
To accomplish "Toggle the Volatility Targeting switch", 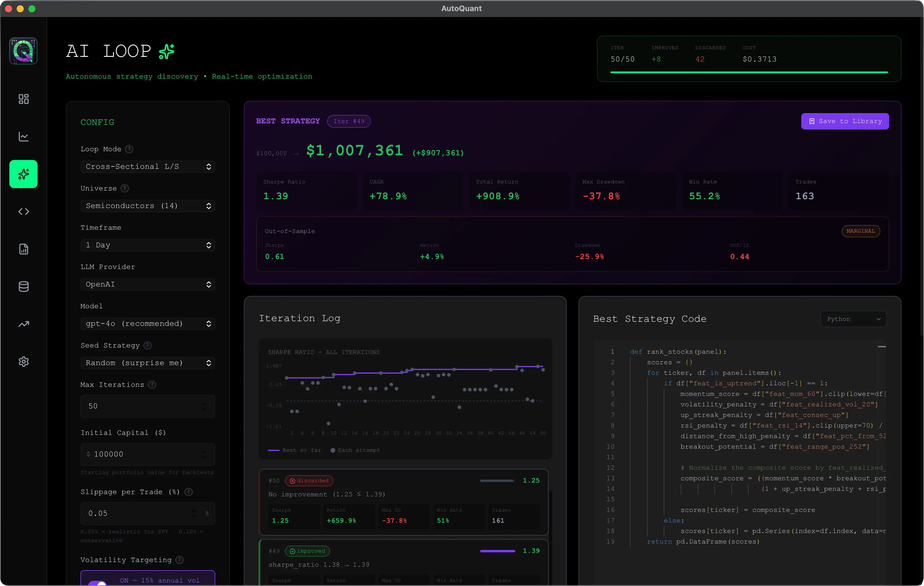I will [x=97, y=583].
